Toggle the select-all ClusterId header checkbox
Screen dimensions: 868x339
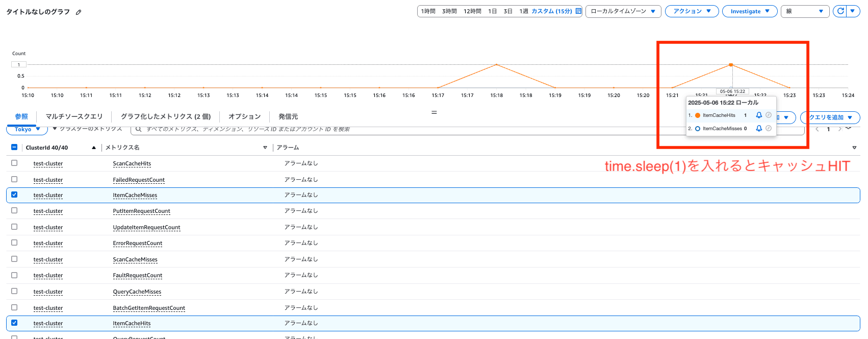pos(14,147)
